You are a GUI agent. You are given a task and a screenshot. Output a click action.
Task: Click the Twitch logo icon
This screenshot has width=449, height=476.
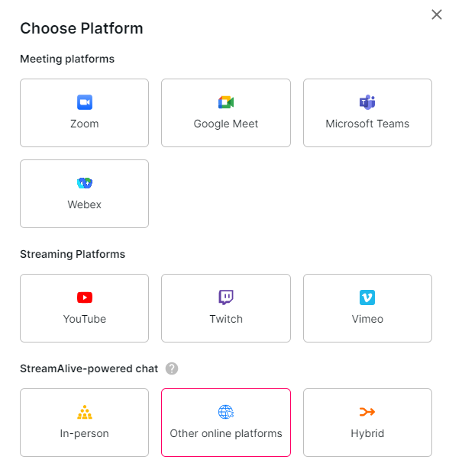226,297
